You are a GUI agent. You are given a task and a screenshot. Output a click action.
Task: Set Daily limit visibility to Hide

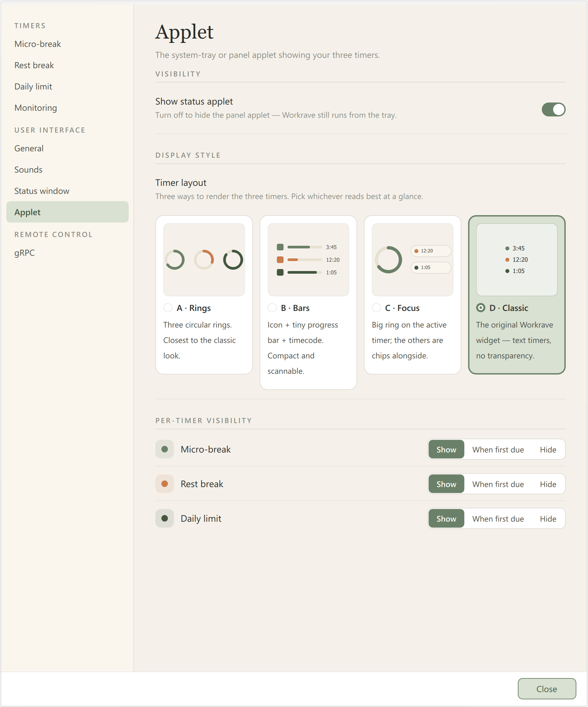click(548, 519)
